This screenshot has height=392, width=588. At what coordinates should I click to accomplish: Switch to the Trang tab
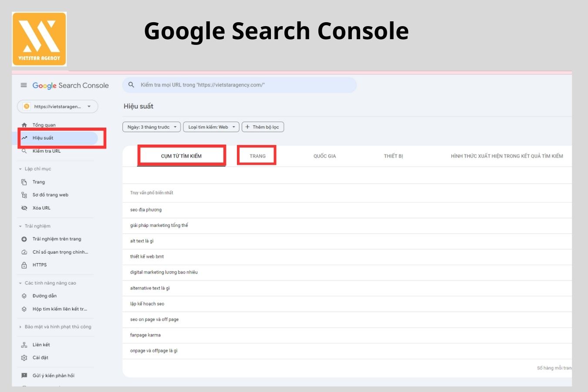coord(257,156)
